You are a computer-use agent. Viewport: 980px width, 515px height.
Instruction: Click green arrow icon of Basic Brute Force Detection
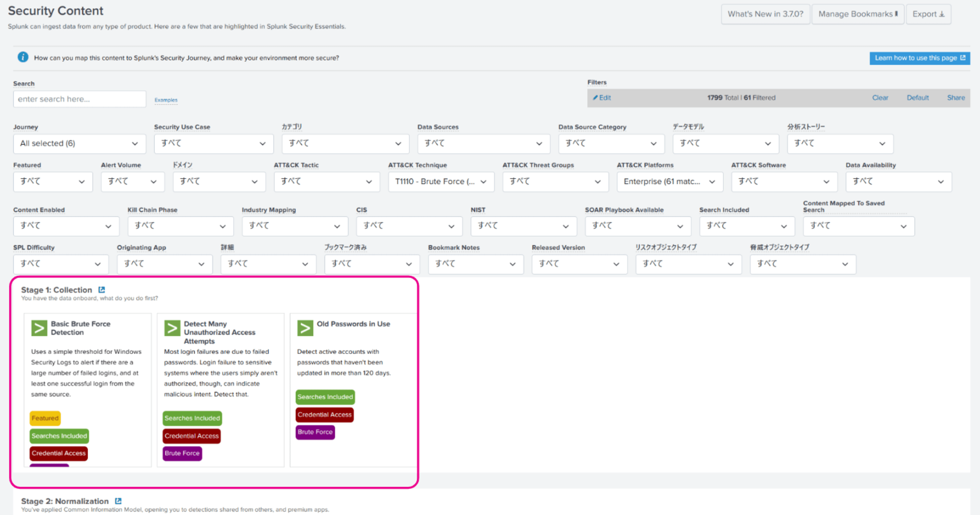[39, 328]
